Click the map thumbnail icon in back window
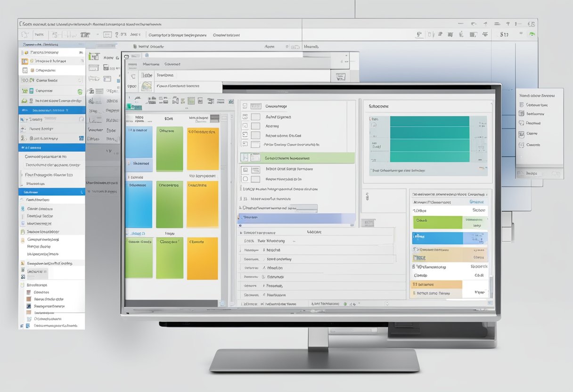Viewport: 573px width, 392px height. tap(147, 86)
